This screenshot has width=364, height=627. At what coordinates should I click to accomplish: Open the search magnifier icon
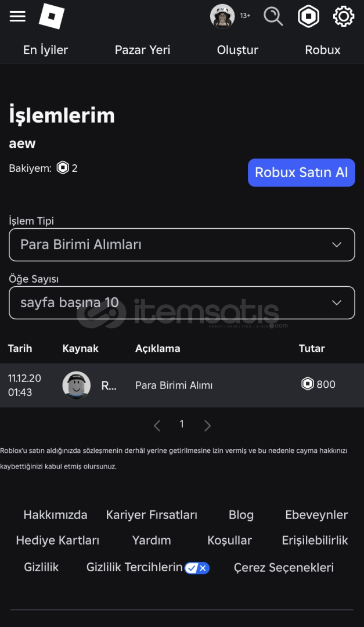(x=273, y=16)
